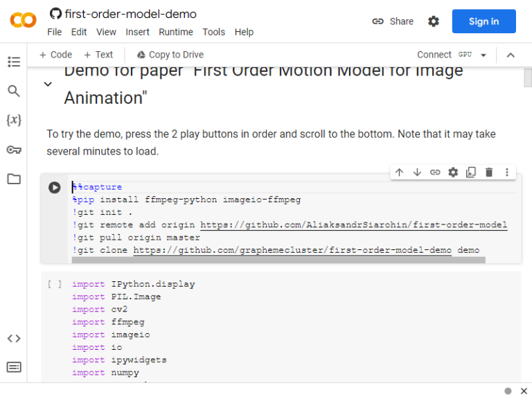Screen dimensions: 532x399
Task: Open the command palette icon
Action: (14, 367)
